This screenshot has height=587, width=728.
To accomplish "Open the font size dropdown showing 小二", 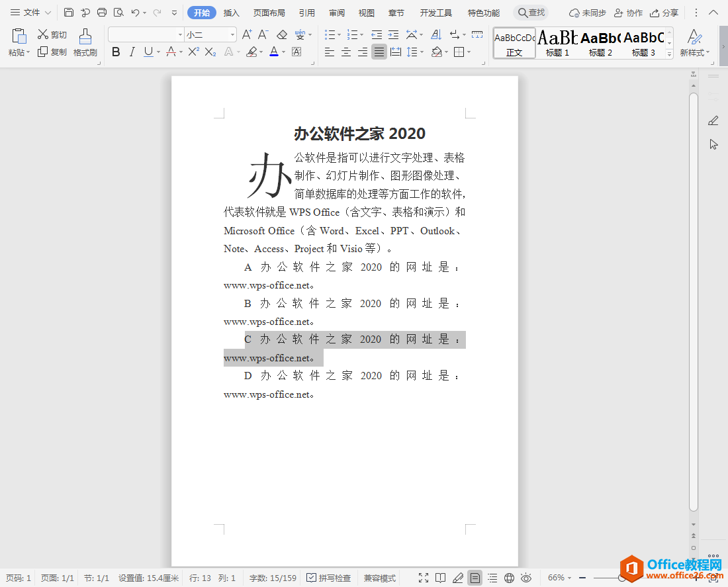I will click(x=232, y=34).
